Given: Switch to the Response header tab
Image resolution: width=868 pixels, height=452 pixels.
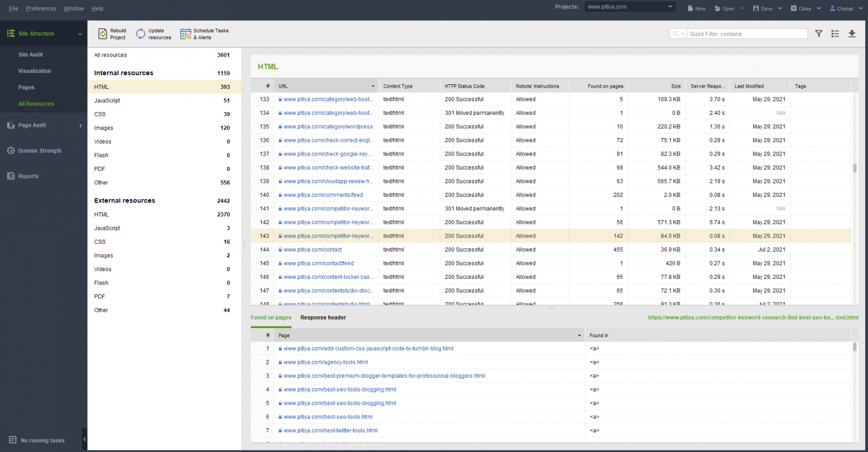Looking at the screenshot, I should coord(323,317).
